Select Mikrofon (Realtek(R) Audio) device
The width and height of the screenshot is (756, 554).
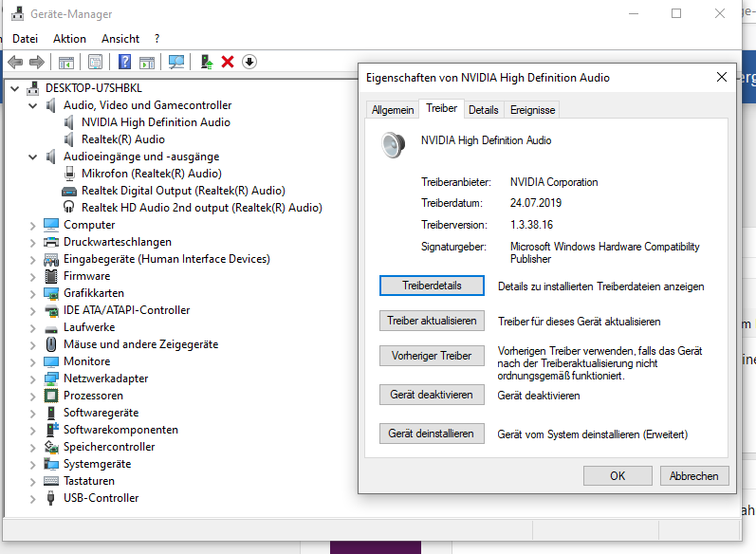pos(152,174)
